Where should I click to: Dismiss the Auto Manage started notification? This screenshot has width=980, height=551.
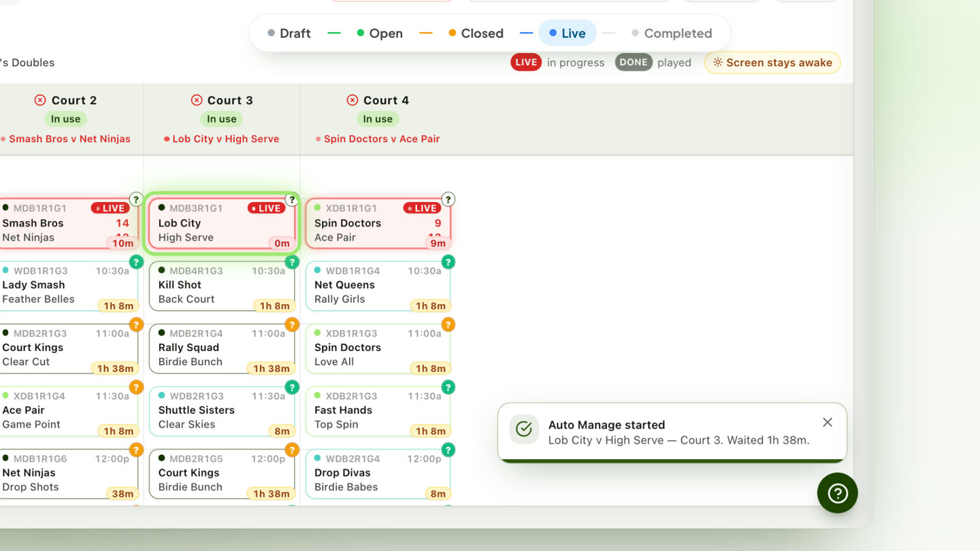[x=828, y=422]
